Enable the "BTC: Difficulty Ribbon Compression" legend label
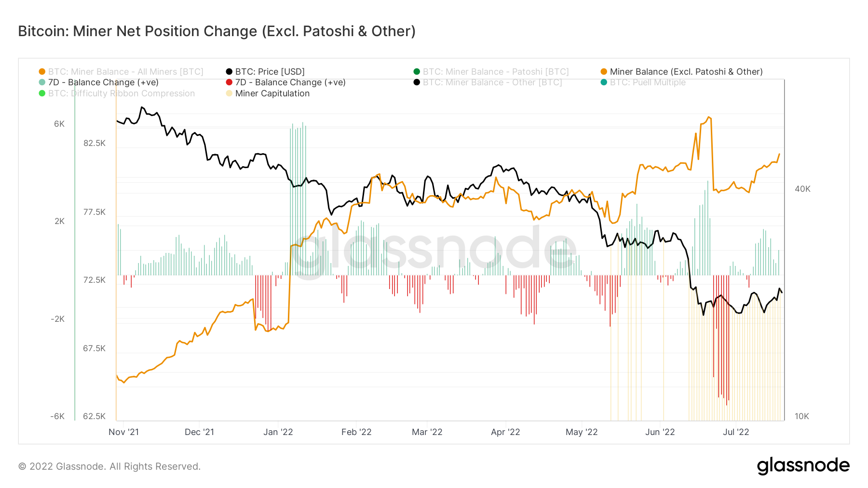868x488 pixels. click(x=122, y=93)
